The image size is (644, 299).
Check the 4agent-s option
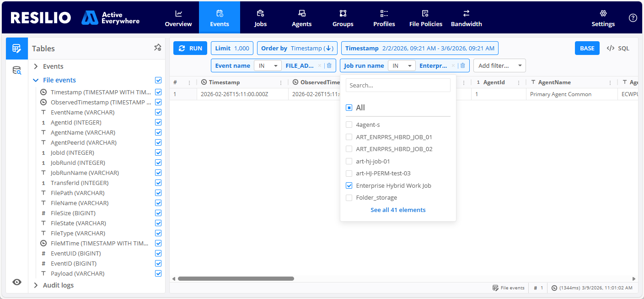point(349,125)
